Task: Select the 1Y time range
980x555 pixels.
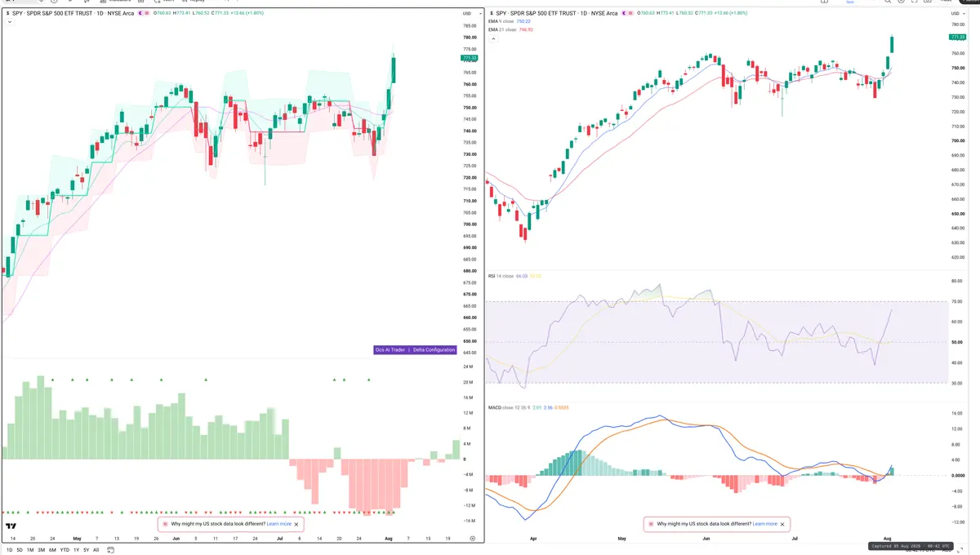Action: click(76, 550)
